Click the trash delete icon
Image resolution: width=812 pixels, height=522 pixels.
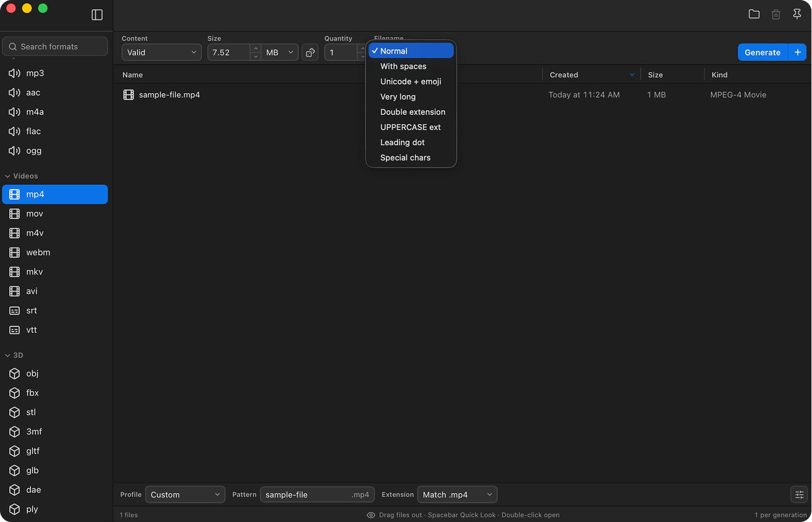(x=776, y=14)
